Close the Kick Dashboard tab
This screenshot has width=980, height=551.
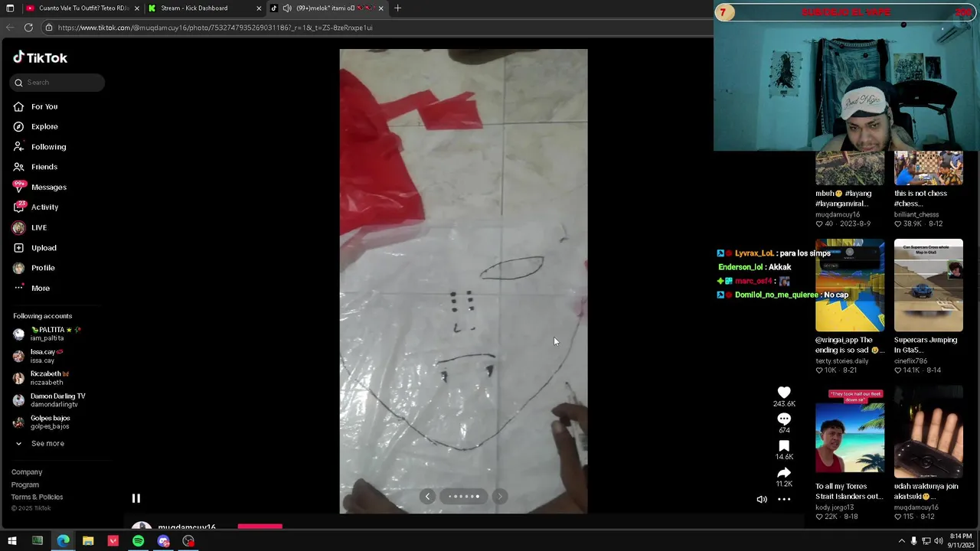point(259,8)
